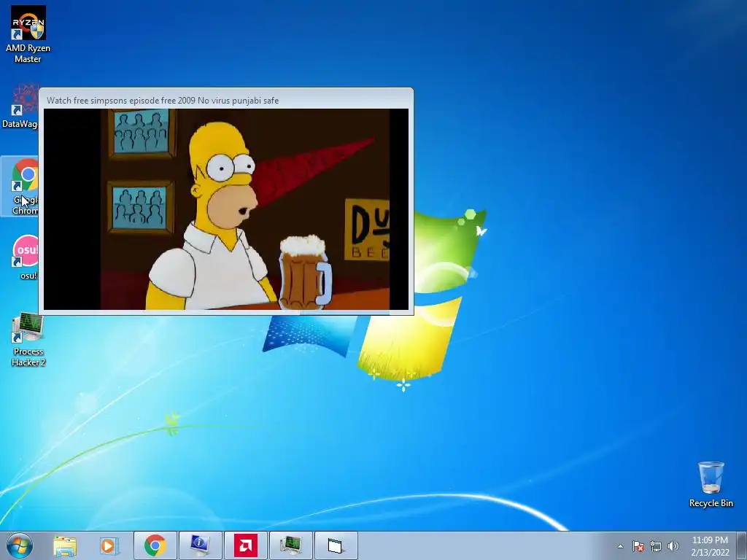Viewport: 747px width, 560px height.
Task: Switch to Process Hacker in the taskbar
Action: (290, 545)
